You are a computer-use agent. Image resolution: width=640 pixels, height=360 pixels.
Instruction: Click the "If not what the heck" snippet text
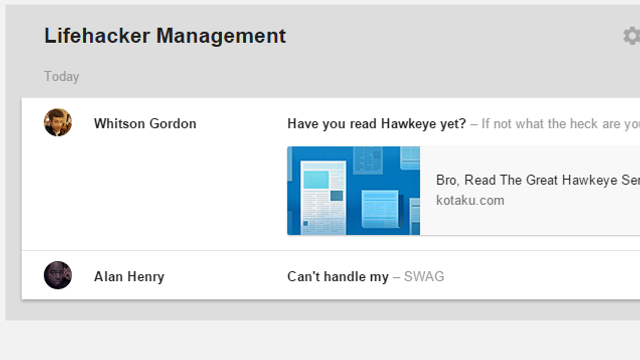click(560, 123)
